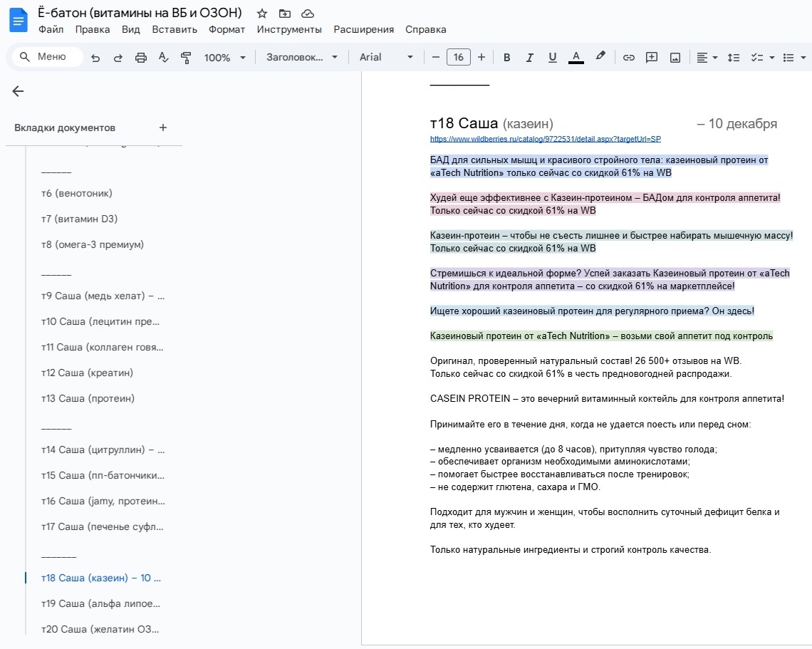Go to outline item т14 Саша (цитруллин)
812x649 pixels.
tap(103, 450)
